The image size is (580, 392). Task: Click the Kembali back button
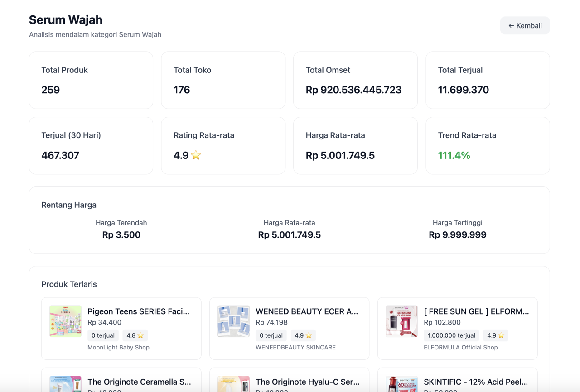click(x=525, y=26)
